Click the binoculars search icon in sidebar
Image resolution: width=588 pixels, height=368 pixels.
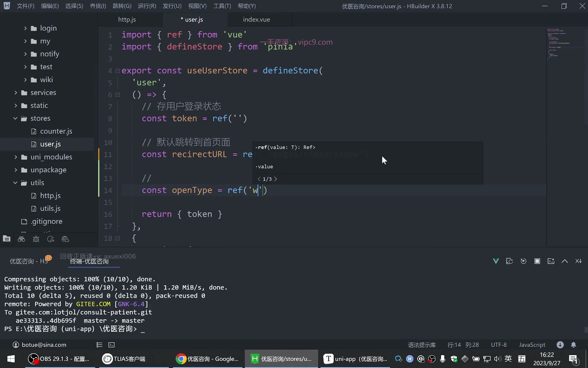[21, 239]
